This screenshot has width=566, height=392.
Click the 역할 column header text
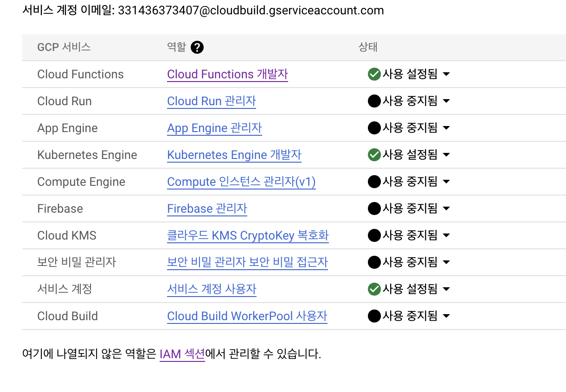click(176, 47)
